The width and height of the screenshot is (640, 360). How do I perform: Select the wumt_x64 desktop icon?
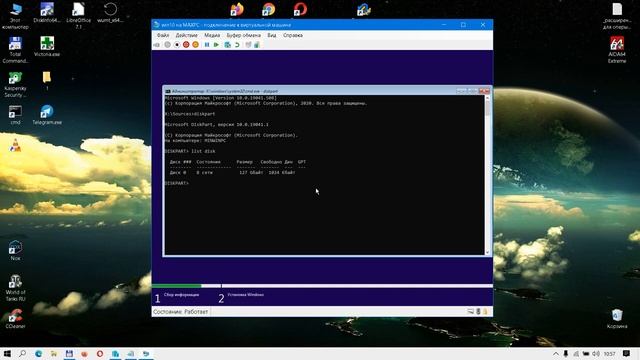tap(110, 13)
